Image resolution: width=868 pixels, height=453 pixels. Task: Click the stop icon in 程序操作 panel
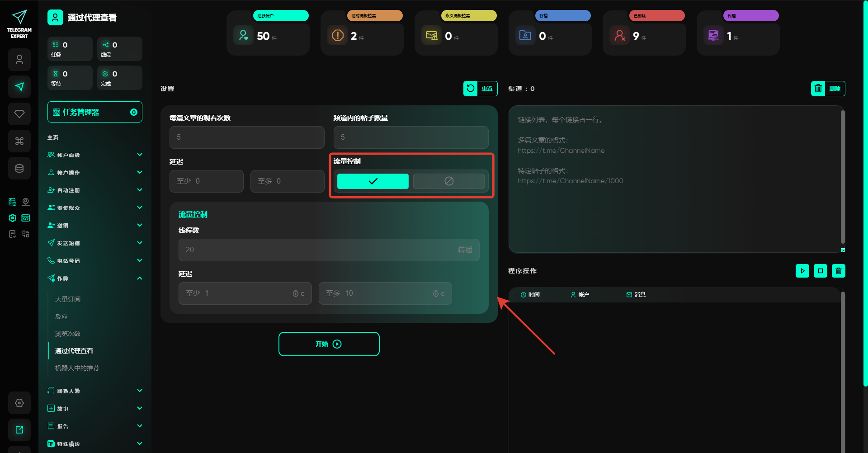coord(821,271)
